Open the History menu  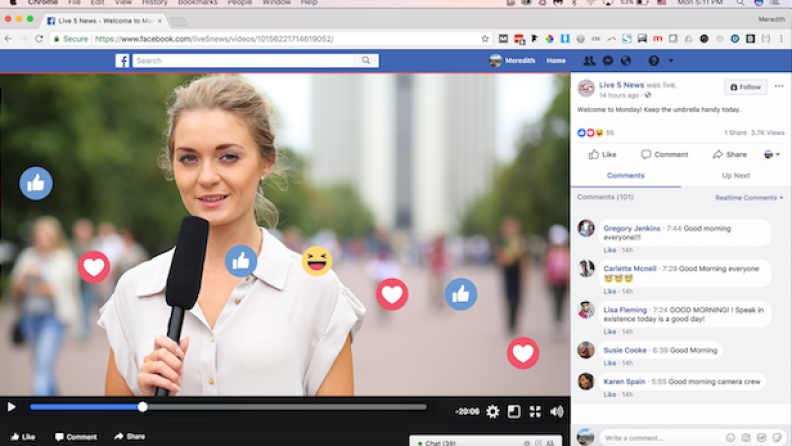click(x=154, y=3)
